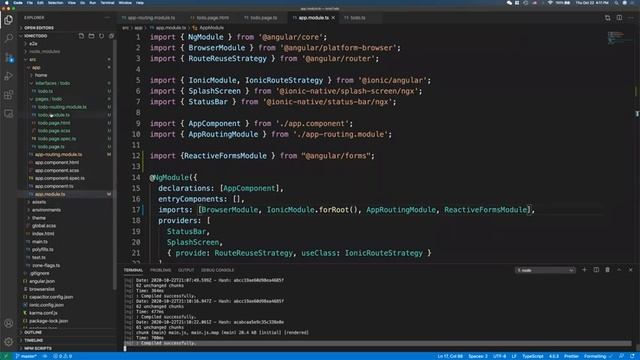The width and height of the screenshot is (640, 360).
Task: Open the Remote Explorer view icon
Action: coord(9,114)
